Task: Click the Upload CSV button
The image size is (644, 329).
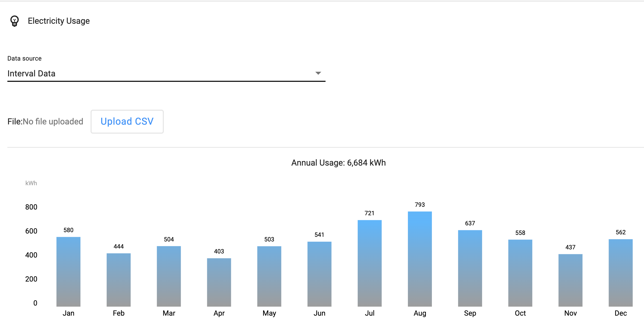Action: click(x=127, y=121)
